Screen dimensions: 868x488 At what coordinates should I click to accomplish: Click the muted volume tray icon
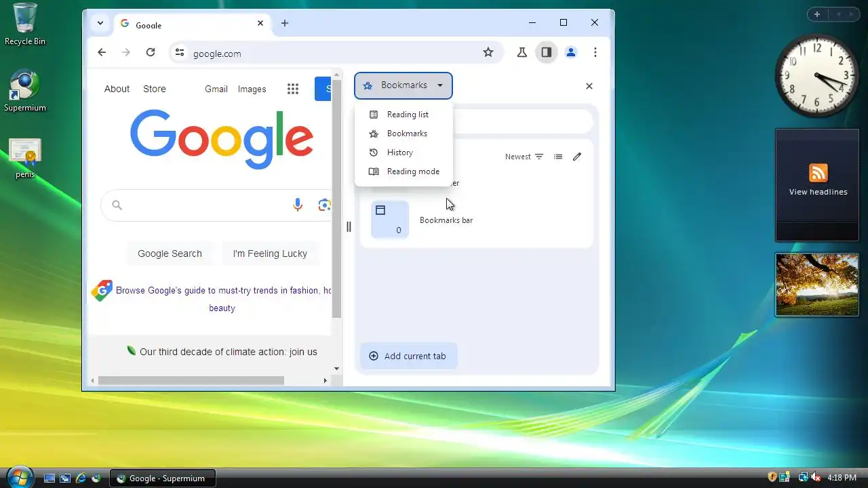click(x=816, y=477)
